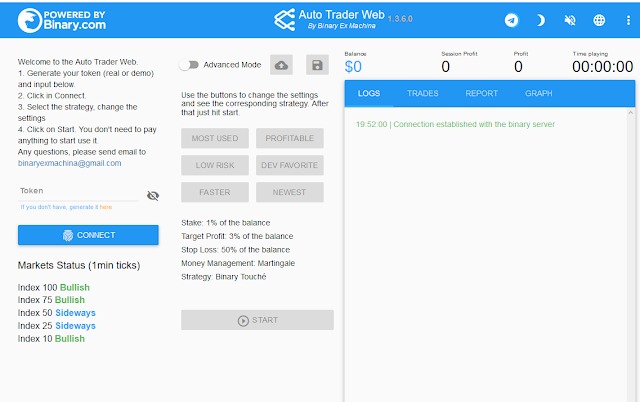Click the Index 25 Sideways status

(56, 326)
